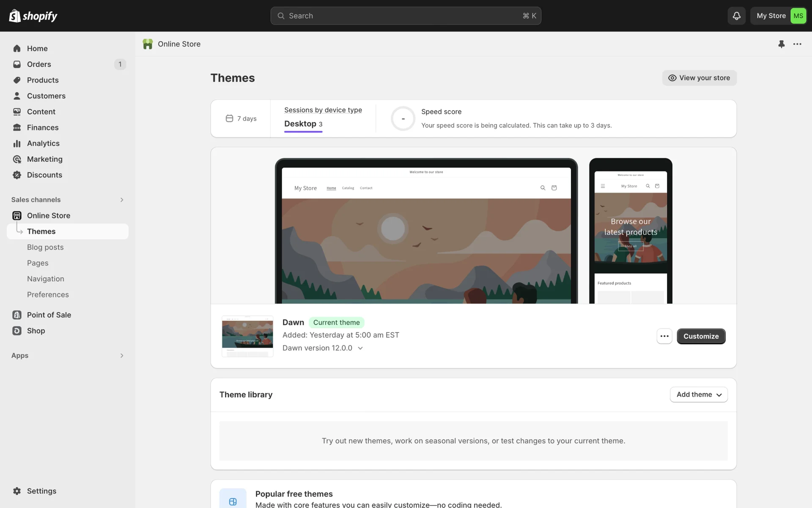Screen dimensions: 812x508
Task: Click the Customize button for Dawn
Action: 701,336
